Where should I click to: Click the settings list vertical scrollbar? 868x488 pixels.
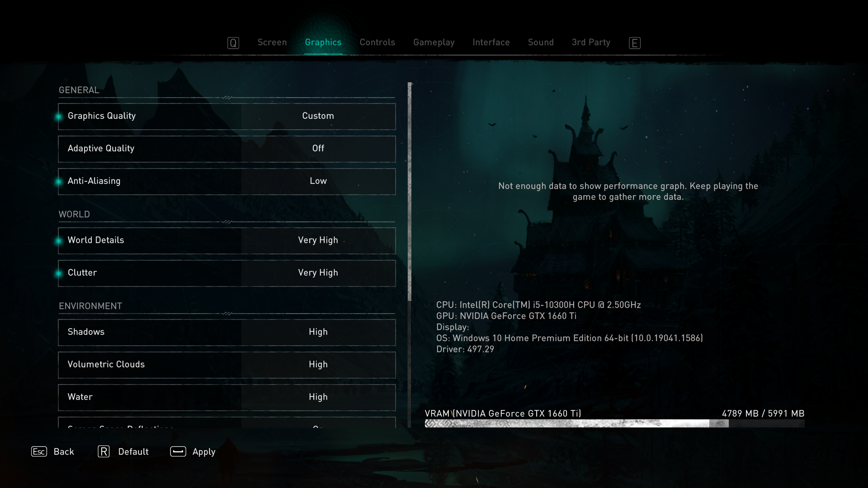pyautogui.click(x=410, y=192)
